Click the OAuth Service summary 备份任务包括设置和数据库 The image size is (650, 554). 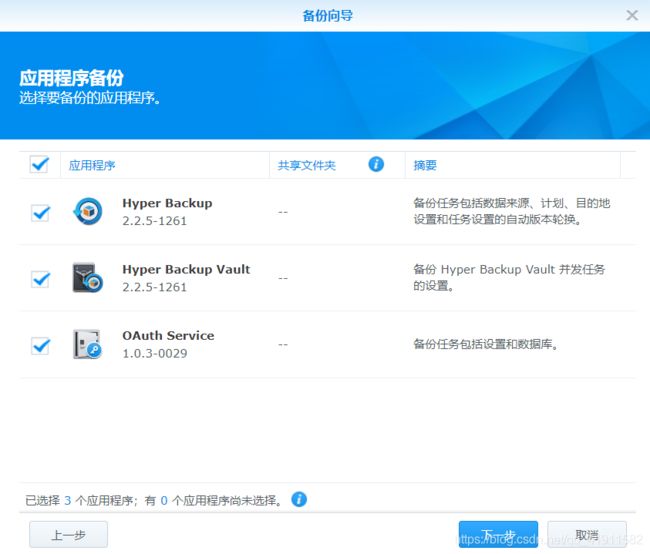[485, 344]
